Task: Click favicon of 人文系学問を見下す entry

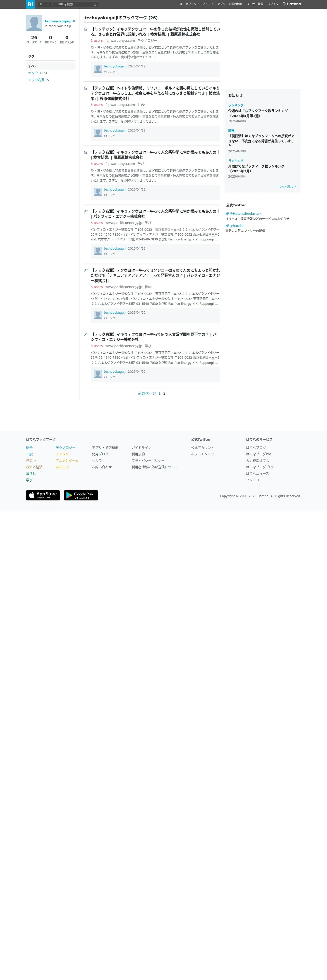Action: click(86, 335)
